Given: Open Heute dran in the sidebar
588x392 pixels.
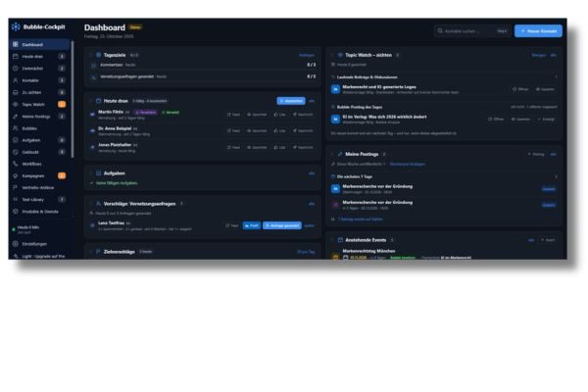Looking at the screenshot, I should [x=39, y=56].
